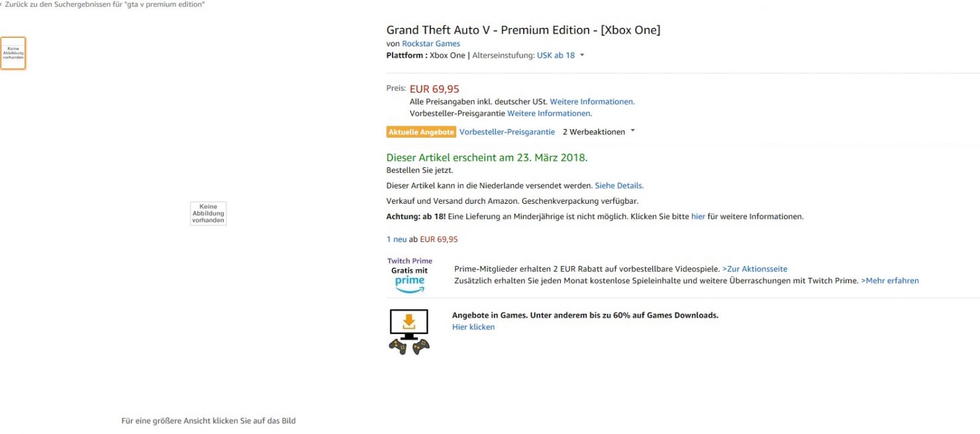Screen dimensions: 980x434
Task: Expand the 2 Werbeaktionen dropdown
Action: pyautogui.click(x=632, y=132)
